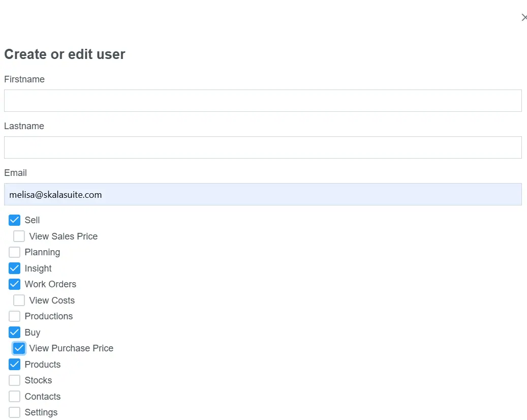Image resolution: width=527 pixels, height=420 pixels.
Task: Uncheck the Products checkbox
Action: [x=14, y=364]
